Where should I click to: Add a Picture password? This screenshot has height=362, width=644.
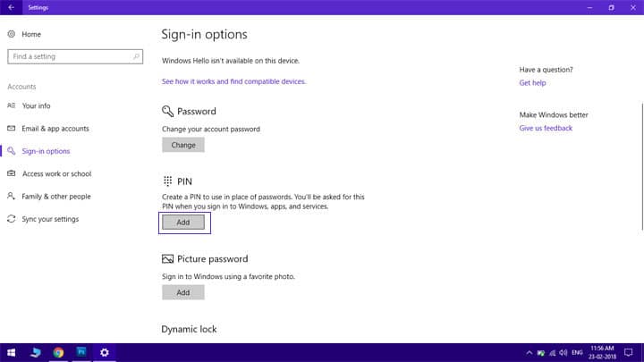point(183,292)
